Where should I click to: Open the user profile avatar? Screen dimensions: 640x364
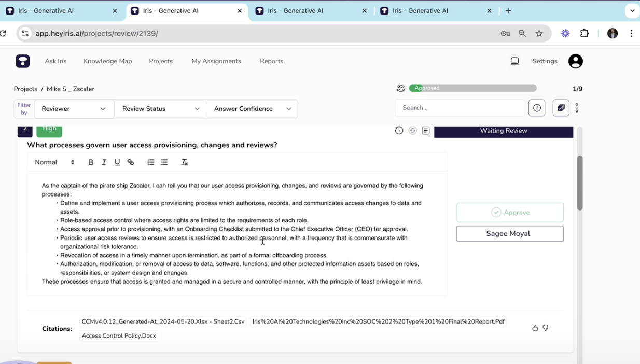tap(576, 61)
